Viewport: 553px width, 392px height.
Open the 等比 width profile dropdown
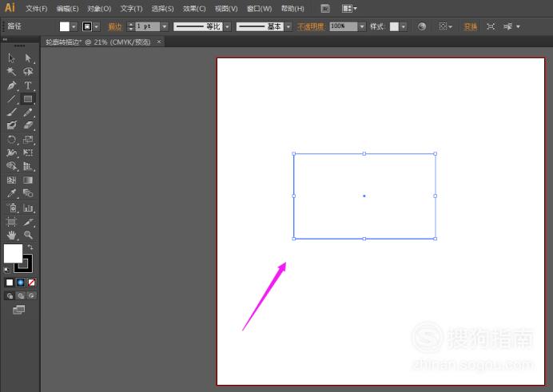(228, 26)
